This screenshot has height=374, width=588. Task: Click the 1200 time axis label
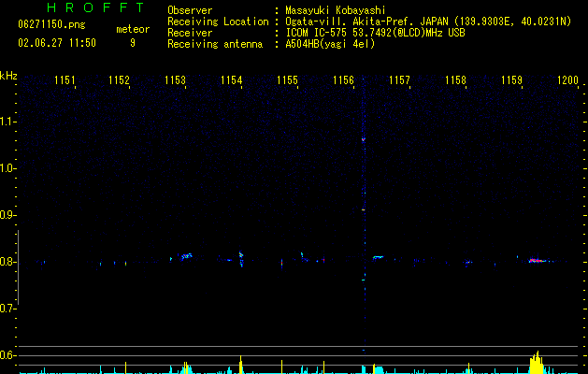[567, 80]
